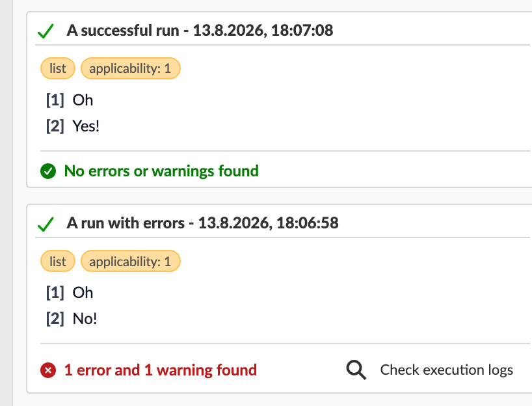The height and width of the screenshot is (406, 532).
Task: Click the red error circle icon
Action: [48, 370]
